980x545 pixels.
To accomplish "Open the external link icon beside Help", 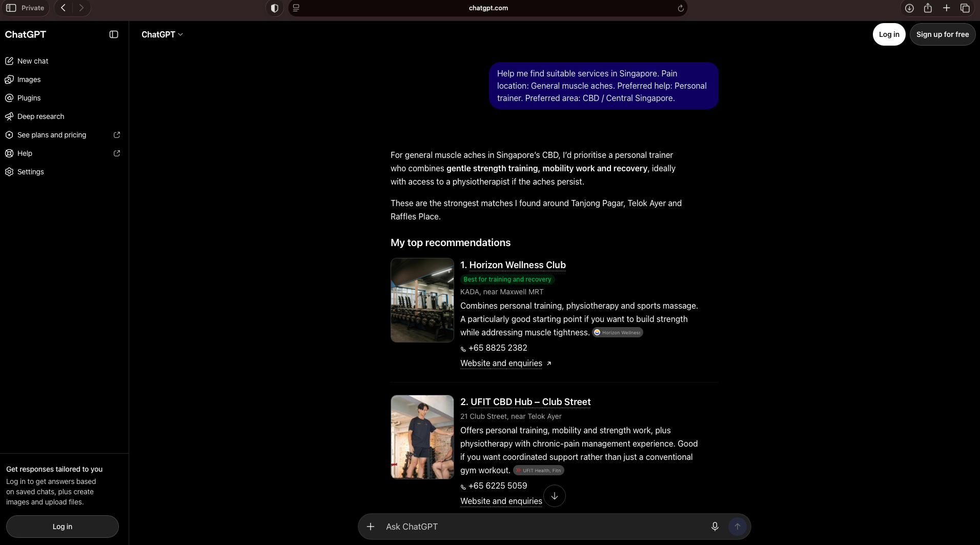I will point(117,153).
